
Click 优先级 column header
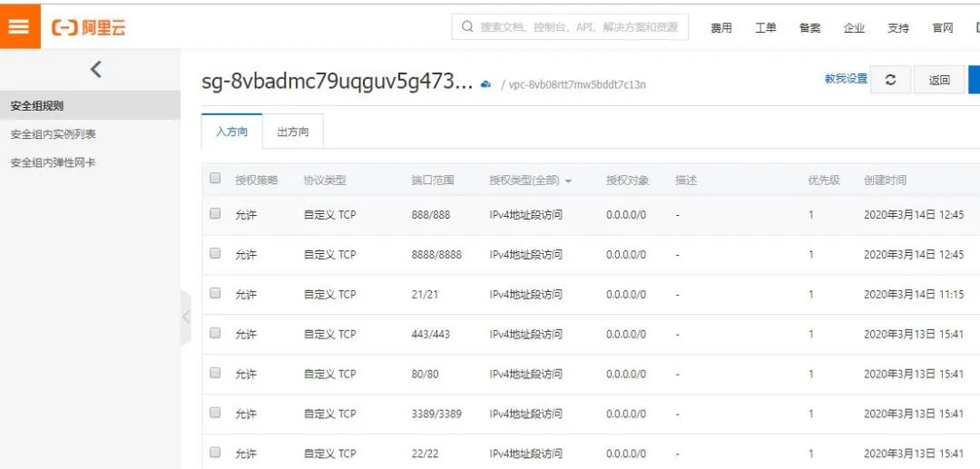pos(824,181)
